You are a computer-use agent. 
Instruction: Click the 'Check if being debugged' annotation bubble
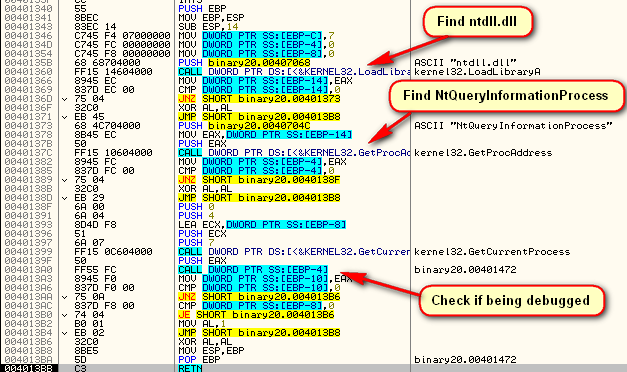(x=511, y=300)
